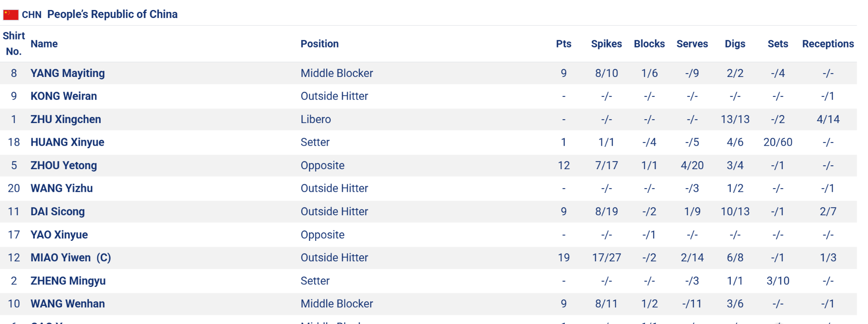Open YAO Xinyue player page

(59, 235)
